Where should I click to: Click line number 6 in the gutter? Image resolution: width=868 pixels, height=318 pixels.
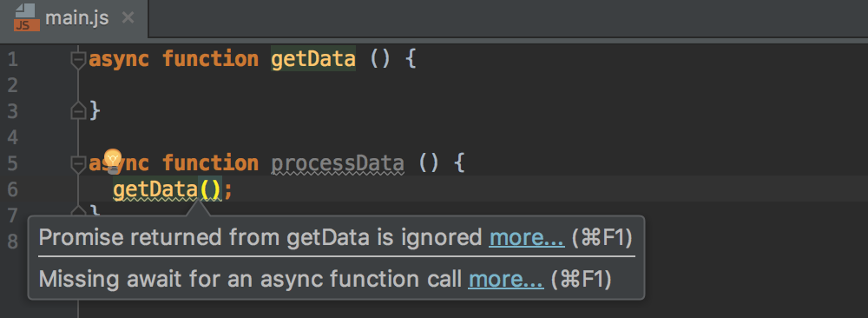[x=12, y=189]
